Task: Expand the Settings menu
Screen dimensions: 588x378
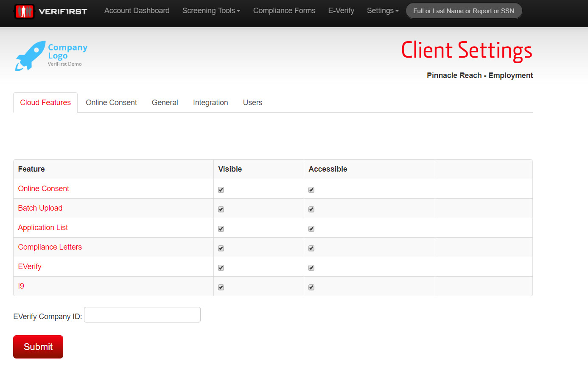Action: click(382, 10)
